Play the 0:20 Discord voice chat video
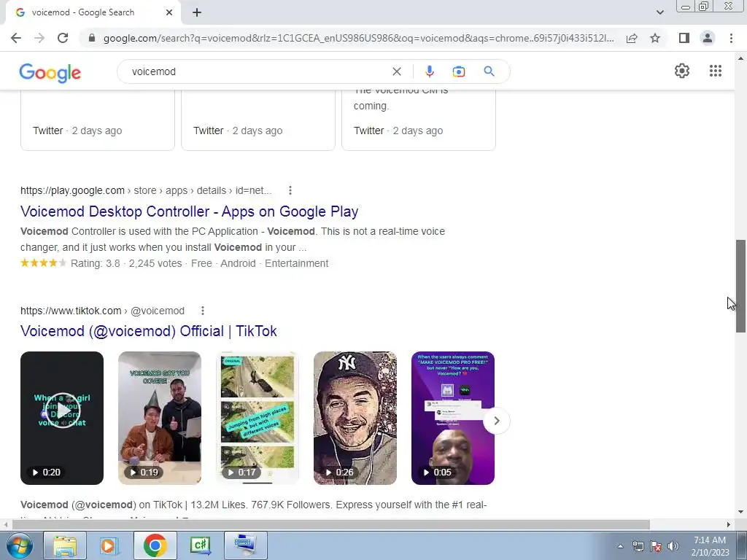747x560 pixels. pyautogui.click(x=62, y=418)
